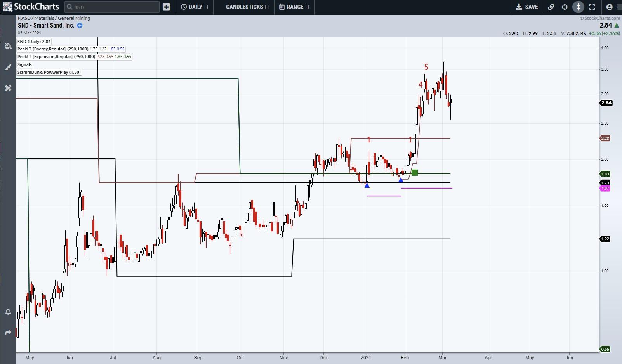Save the chart with SAVE button
The image size is (622, 364).
coord(527,7)
